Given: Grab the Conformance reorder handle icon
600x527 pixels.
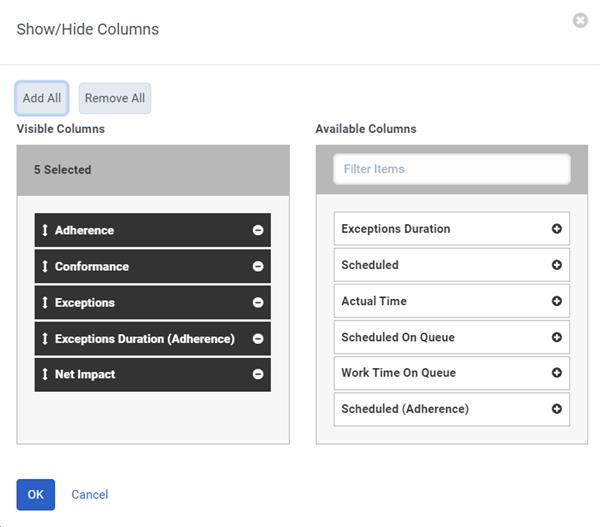Looking at the screenshot, I should click(x=45, y=266).
